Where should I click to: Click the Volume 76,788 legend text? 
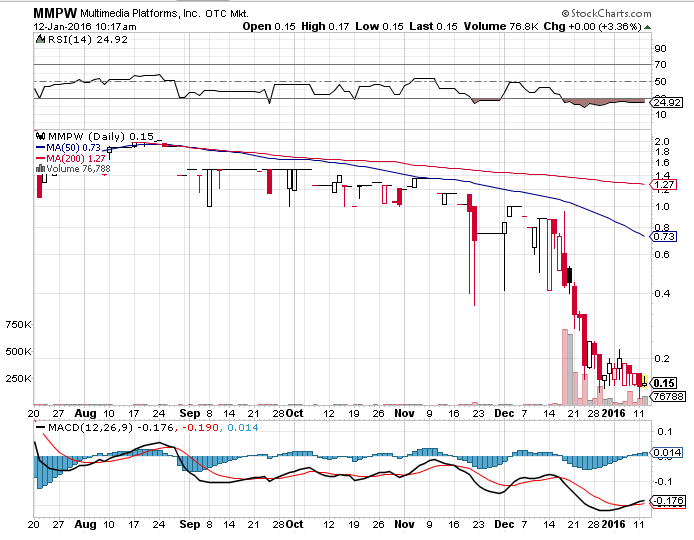(x=78, y=169)
